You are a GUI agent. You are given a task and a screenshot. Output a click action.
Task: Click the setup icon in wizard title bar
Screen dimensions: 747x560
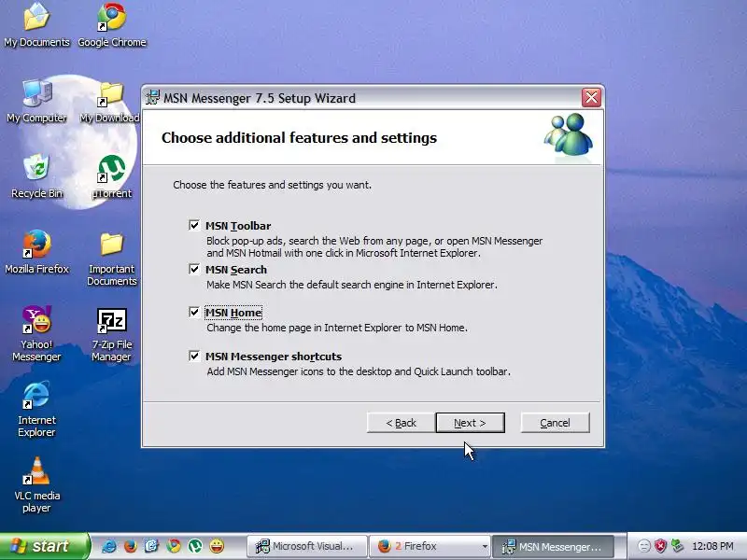click(152, 97)
